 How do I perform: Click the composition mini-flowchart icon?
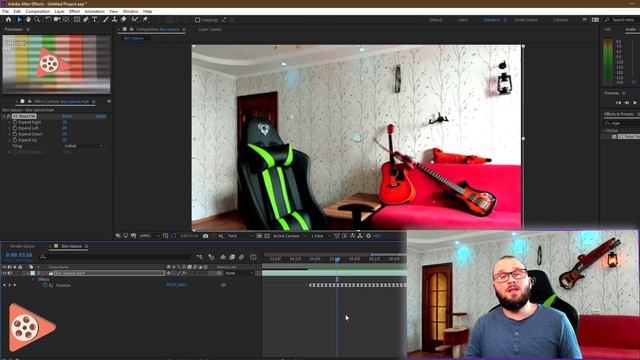199,257
